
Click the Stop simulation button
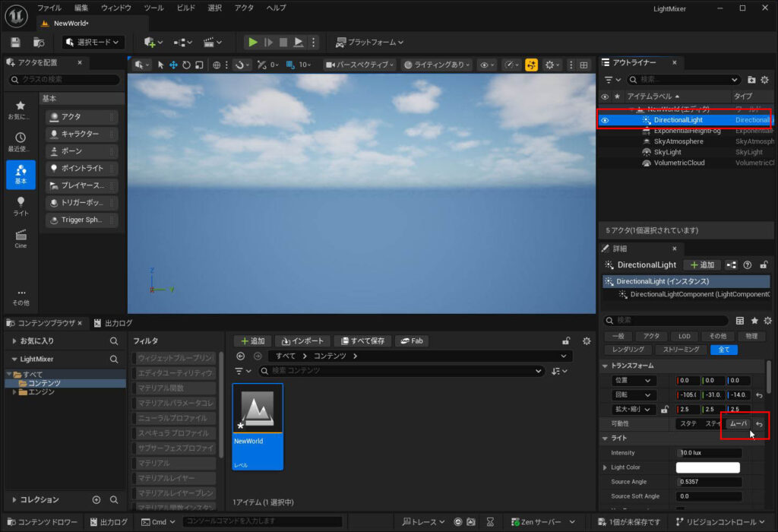tap(283, 43)
